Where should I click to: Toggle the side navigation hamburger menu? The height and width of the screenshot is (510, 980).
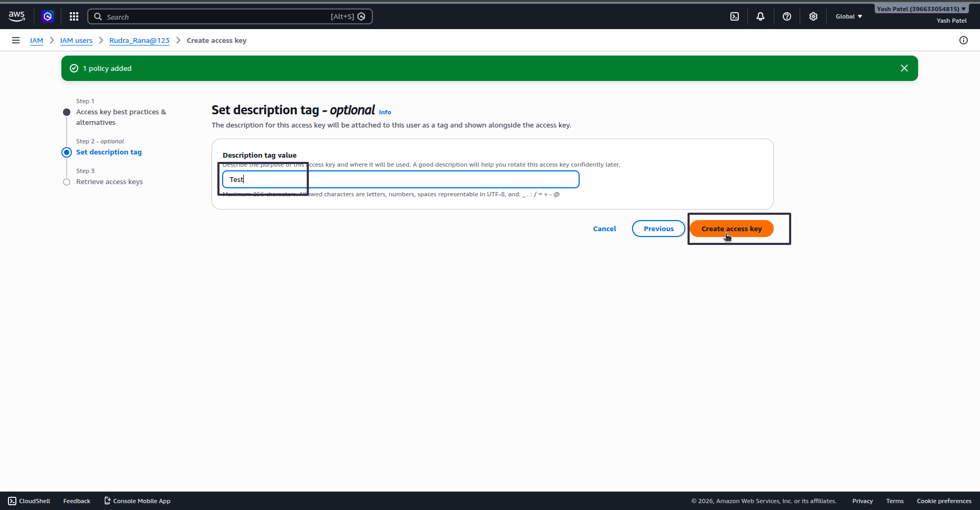16,40
